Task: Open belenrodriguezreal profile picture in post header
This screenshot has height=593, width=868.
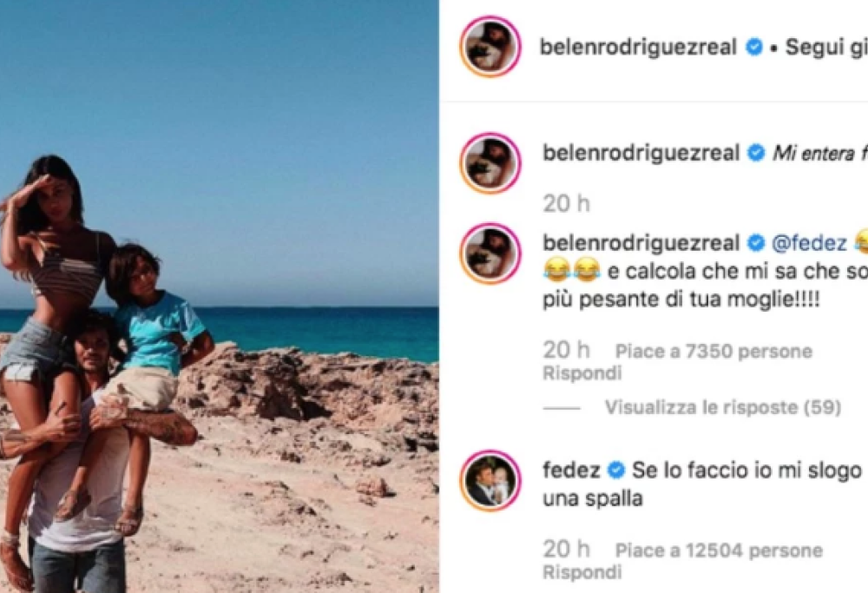Action: click(x=490, y=47)
